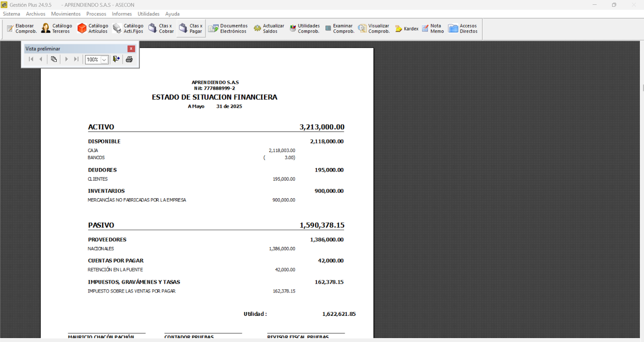This screenshot has width=644, height=342.
Task: Open Catálogo Terceros
Action: (x=57, y=29)
